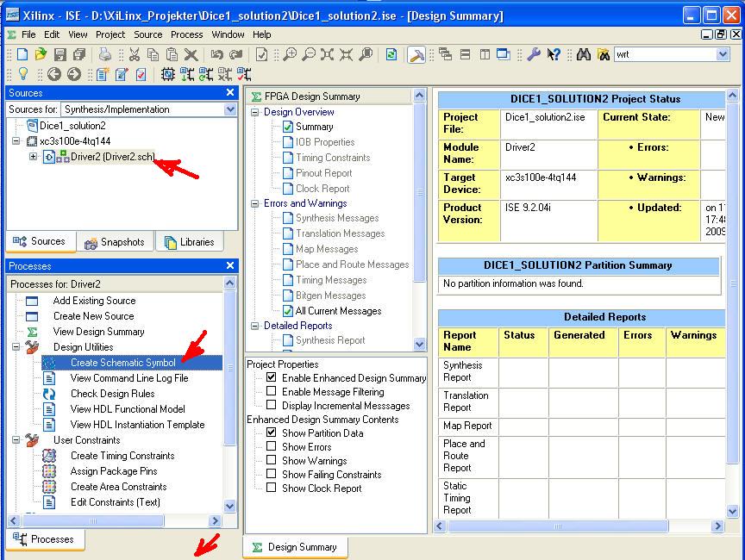Collapse the Design Overview section

255,112
